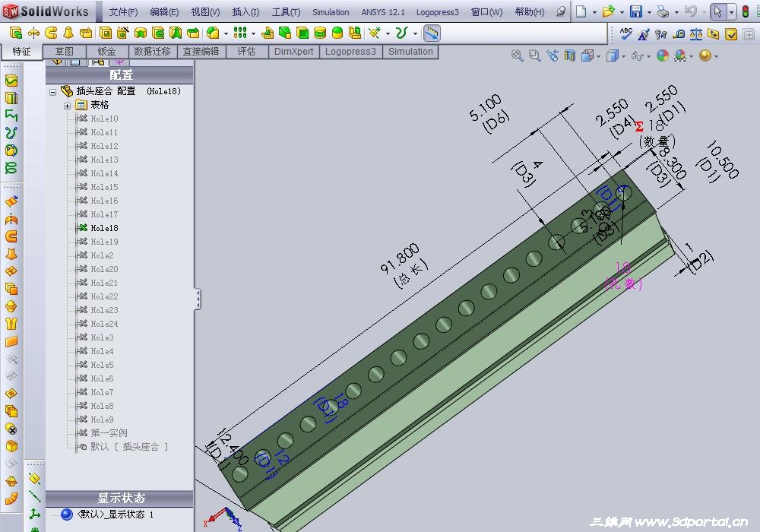Click the Rebuild traffic light icon
Viewport: 760px width, 532px height.
pyautogui.click(x=746, y=11)
